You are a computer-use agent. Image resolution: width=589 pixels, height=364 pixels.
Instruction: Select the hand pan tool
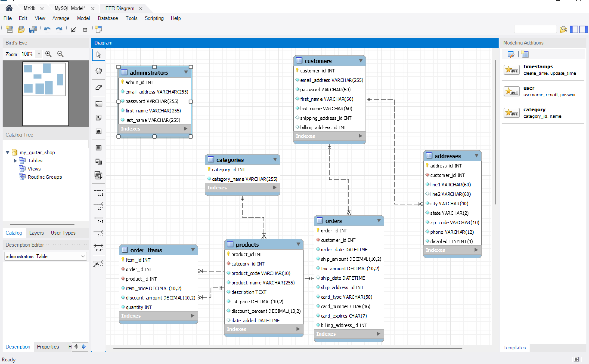(x=99, y=71)
